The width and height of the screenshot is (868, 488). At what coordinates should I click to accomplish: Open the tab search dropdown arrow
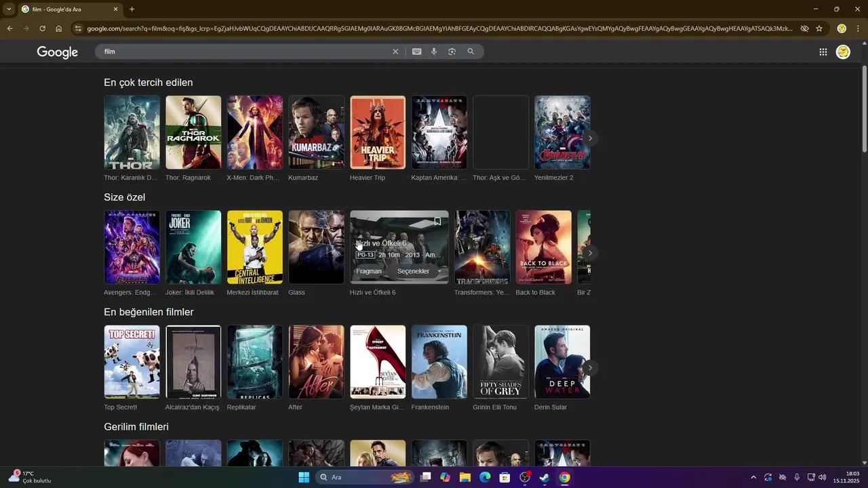(x=9, y=9)
